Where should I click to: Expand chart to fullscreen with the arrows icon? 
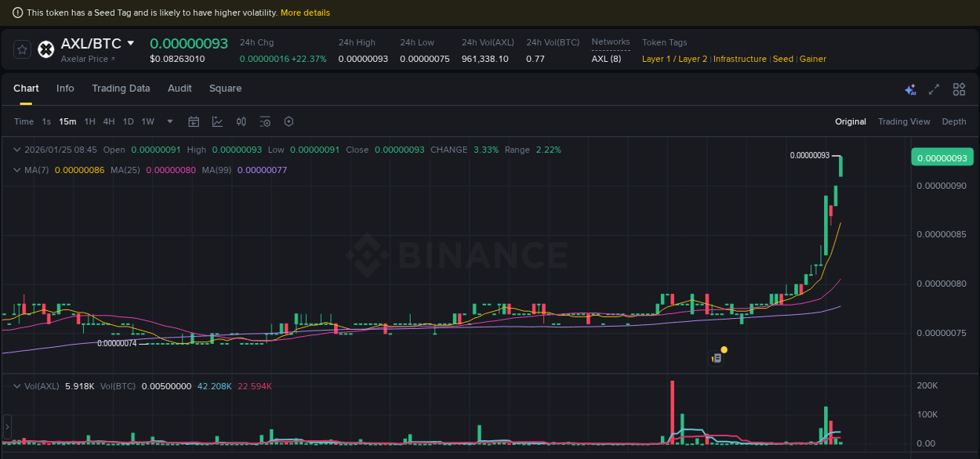(x=934, y=89)
